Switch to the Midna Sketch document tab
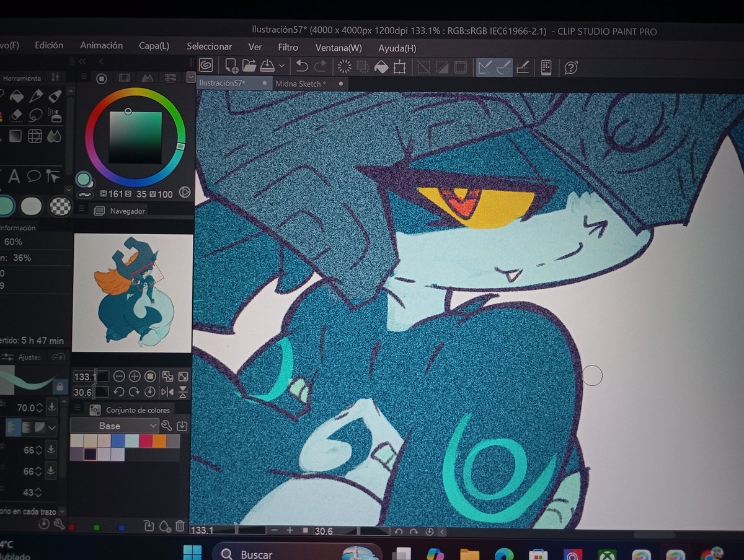The height and width of the screenshot is (560, 744). 309,84
